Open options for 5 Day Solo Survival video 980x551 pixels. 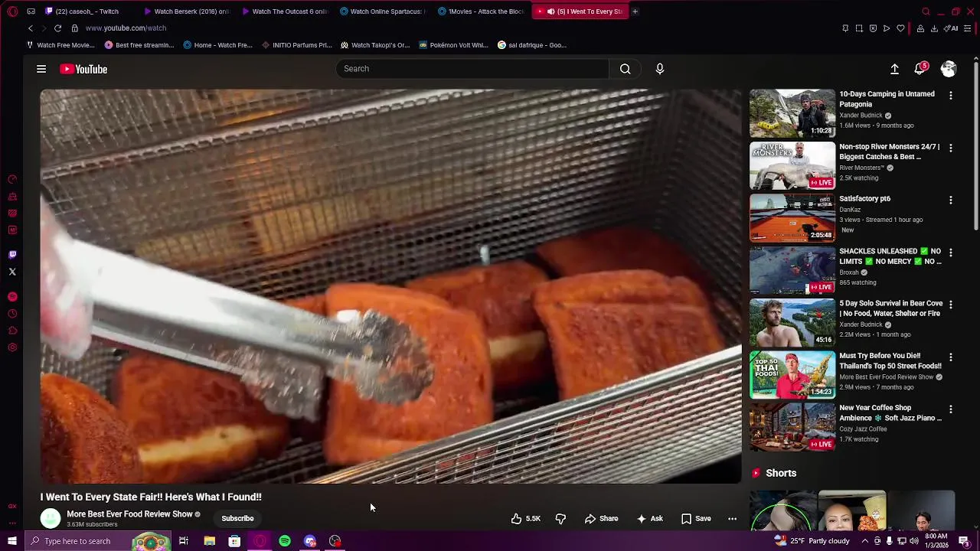click(x=951, y=305)
